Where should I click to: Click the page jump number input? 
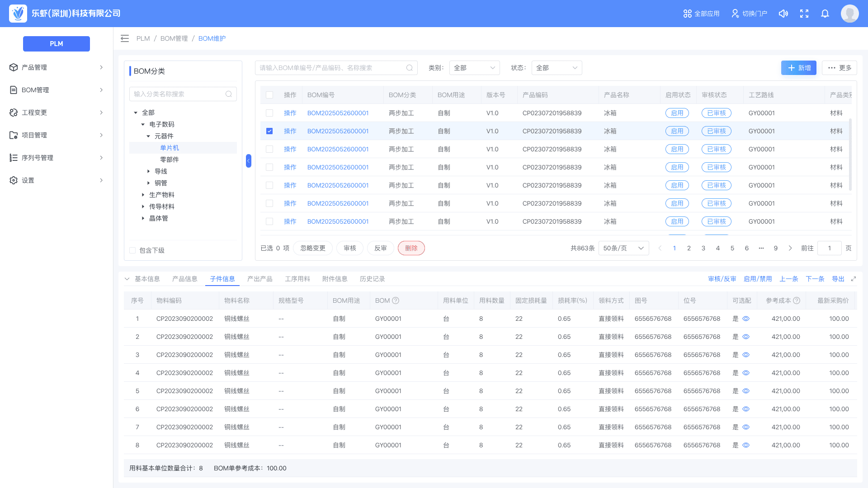(x=829, y=248)
